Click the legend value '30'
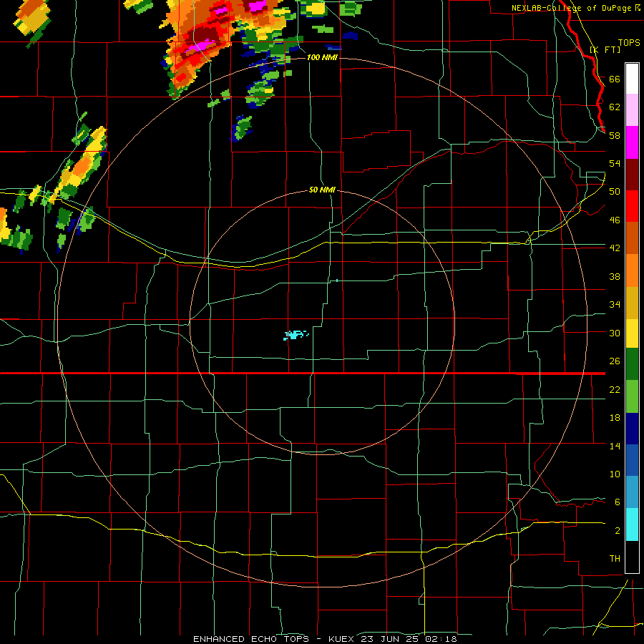This screenshot has width=644, height=644. coord(615,333)
